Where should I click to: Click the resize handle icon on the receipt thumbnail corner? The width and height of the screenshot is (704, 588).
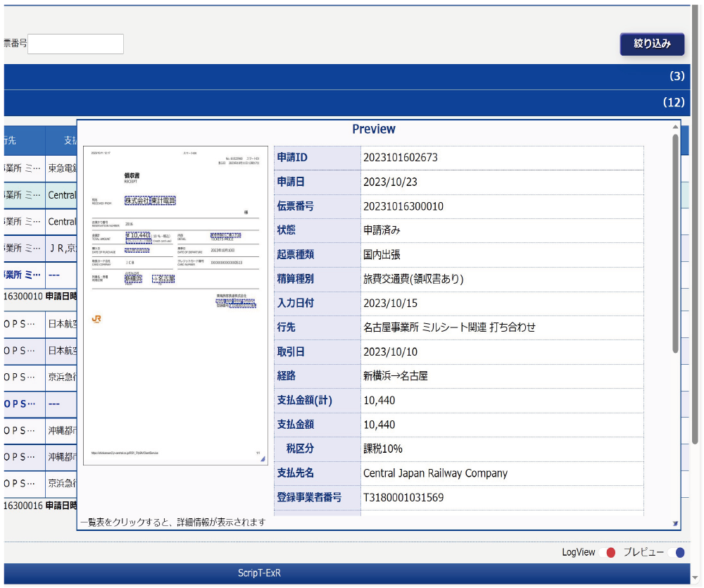(x=263, y=458)
